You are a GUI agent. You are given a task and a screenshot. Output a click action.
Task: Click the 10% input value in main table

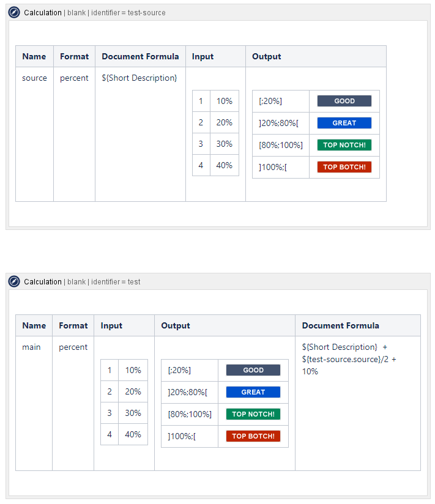coord(133,370)
